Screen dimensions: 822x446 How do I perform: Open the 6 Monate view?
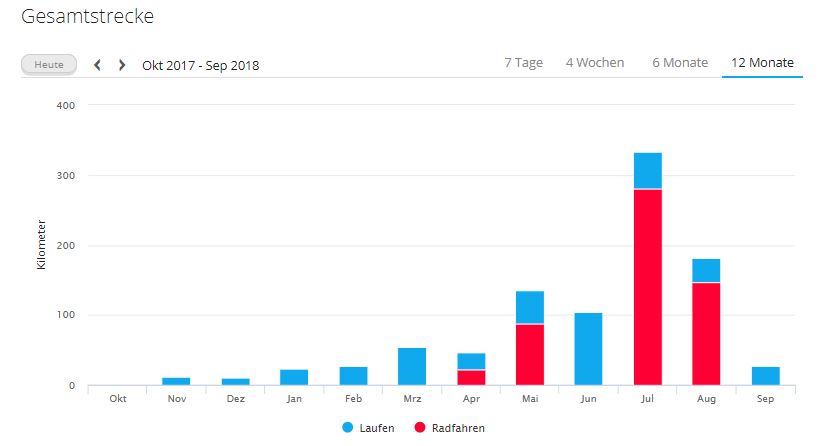[680, 63]
